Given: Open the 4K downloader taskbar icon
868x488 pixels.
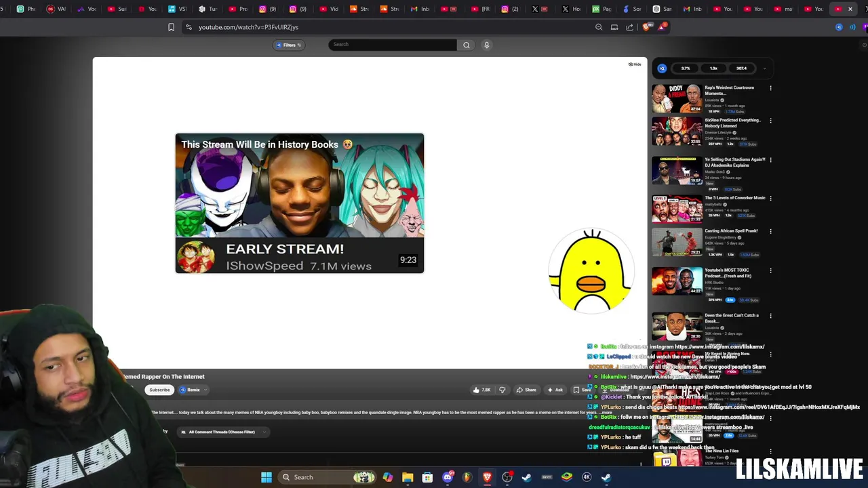Looking at the screenshot, I should tap(587, 477).
